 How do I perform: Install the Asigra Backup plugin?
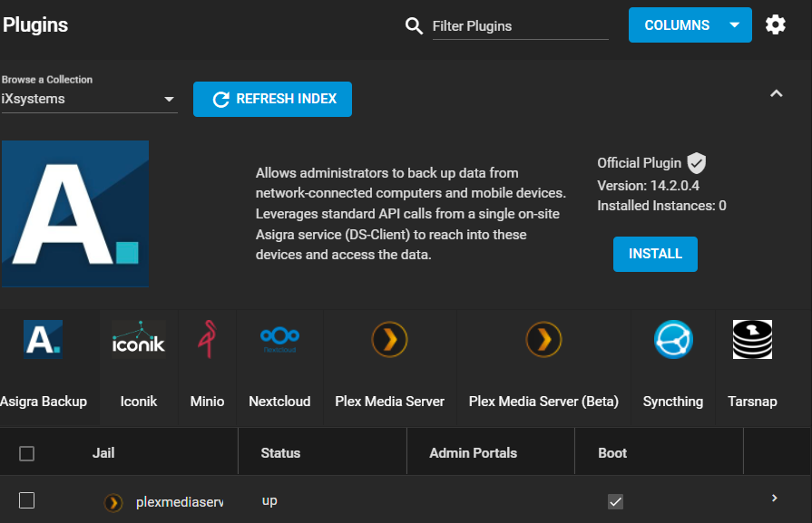click(x=655, y=254)
